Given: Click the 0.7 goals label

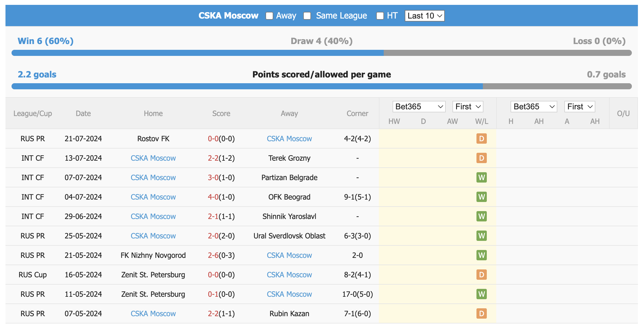Looking at the screenshot, I should coord(606,74).
